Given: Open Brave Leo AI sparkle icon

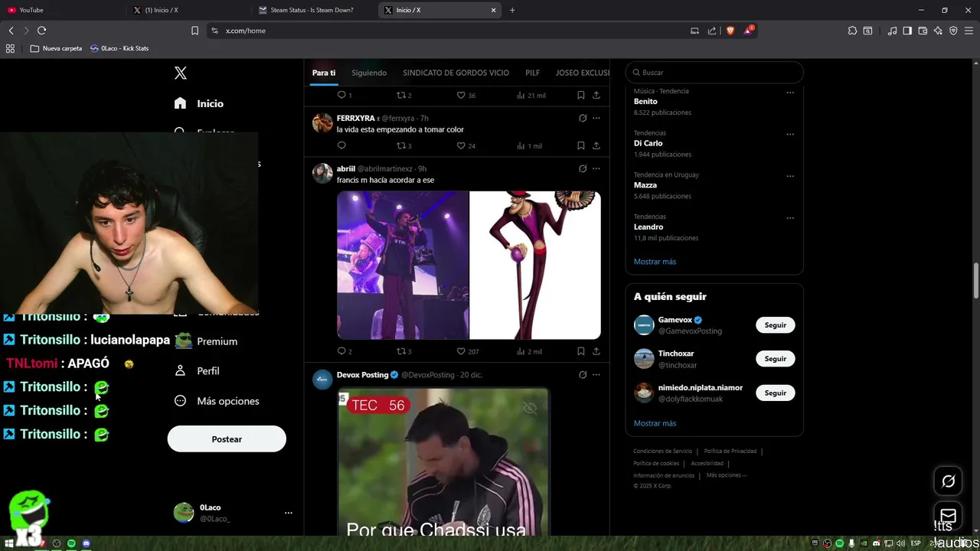Looking at the screenshot, I should (x=938, y=31).
